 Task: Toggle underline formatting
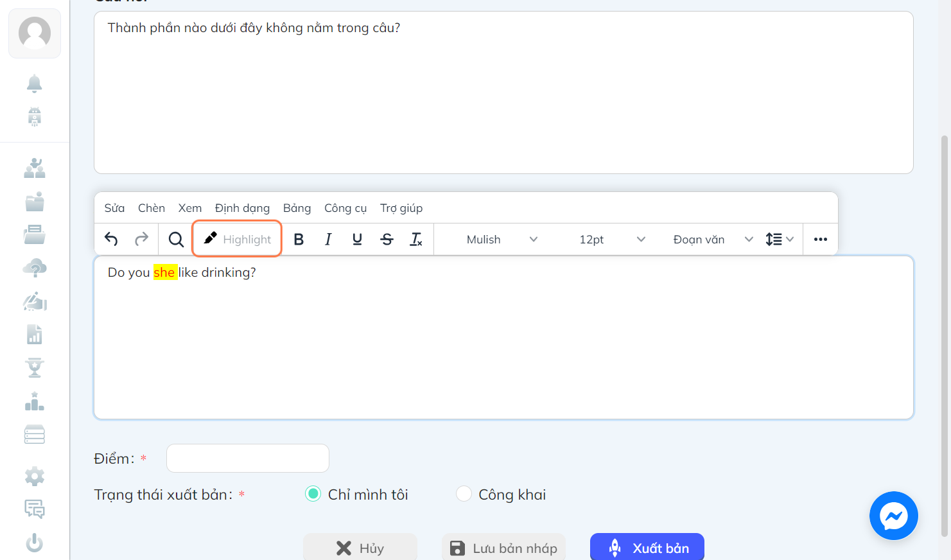coord(358,240)
